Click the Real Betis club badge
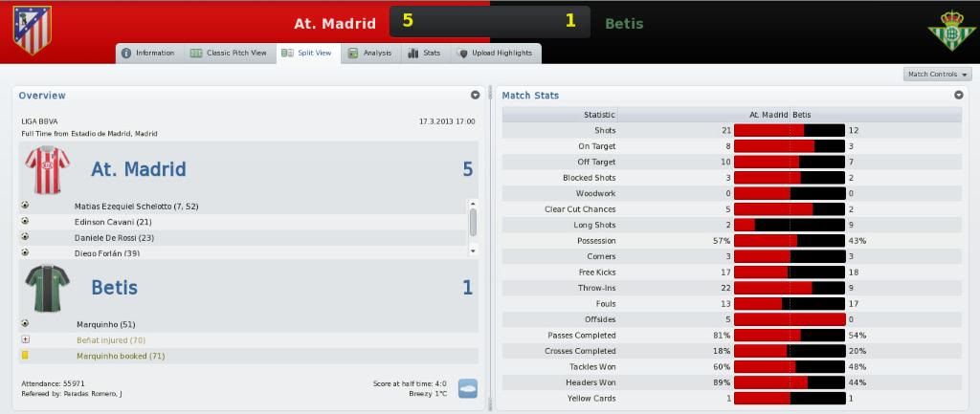This screenshot has height=414, width=980. point(951,30)
